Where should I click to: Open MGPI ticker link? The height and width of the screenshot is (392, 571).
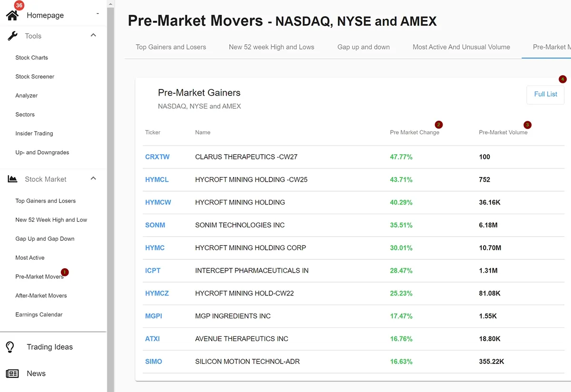click(154, 316)
